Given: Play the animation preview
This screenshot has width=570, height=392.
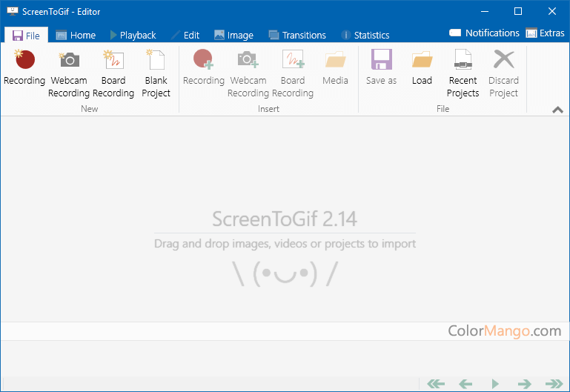Looking at the screenshot, I should tap(495, 384).
